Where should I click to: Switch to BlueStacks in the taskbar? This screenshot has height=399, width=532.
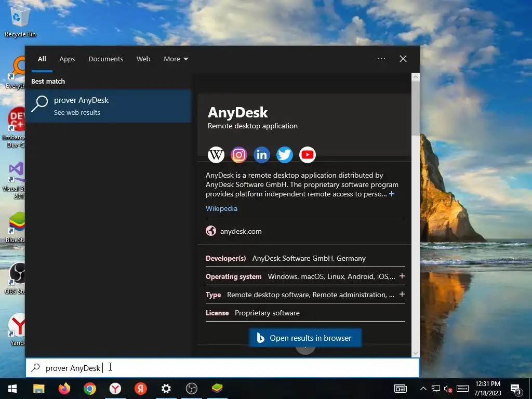[217, 389]
